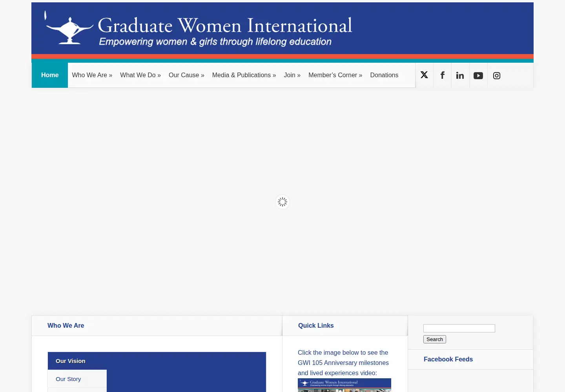Click the Graduate Women International banner title
This screenshot has width=565, height=392.
click(225, 25)
